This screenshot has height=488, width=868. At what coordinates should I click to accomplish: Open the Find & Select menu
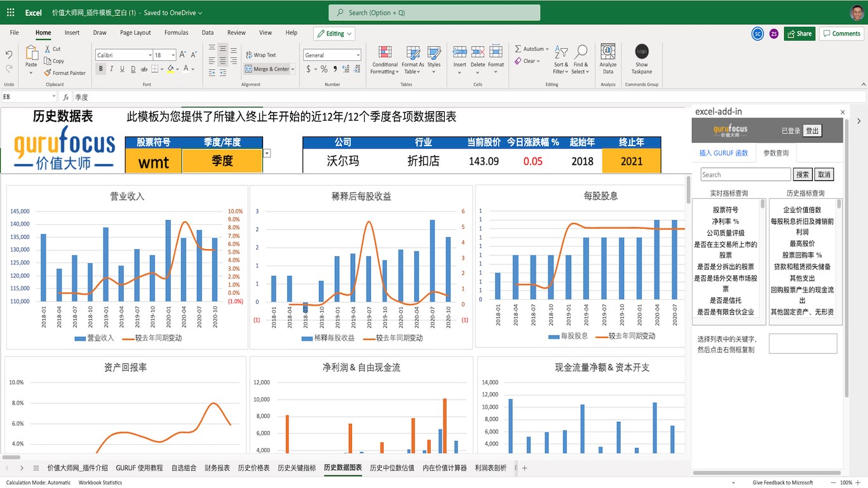coord(580,59)
